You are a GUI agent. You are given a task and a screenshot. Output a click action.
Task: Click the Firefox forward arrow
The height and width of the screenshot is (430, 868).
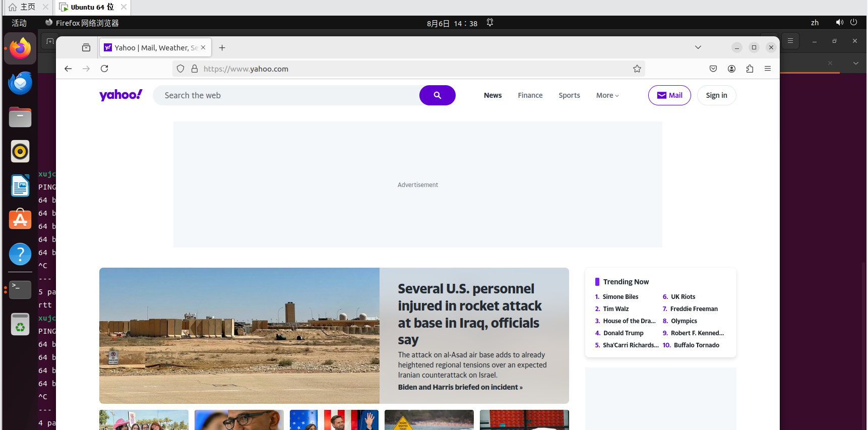pos(86,69)
